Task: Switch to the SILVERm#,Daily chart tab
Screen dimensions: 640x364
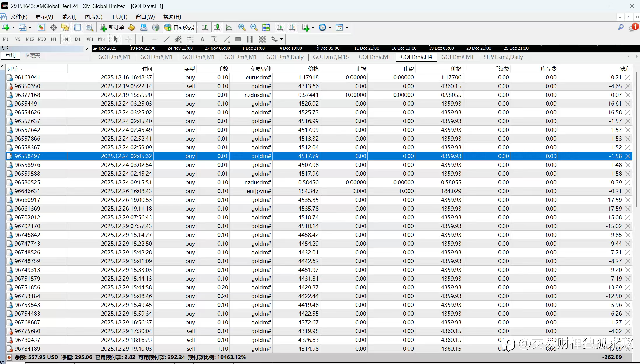Action: pyautogui.click(x=503, y=57)
